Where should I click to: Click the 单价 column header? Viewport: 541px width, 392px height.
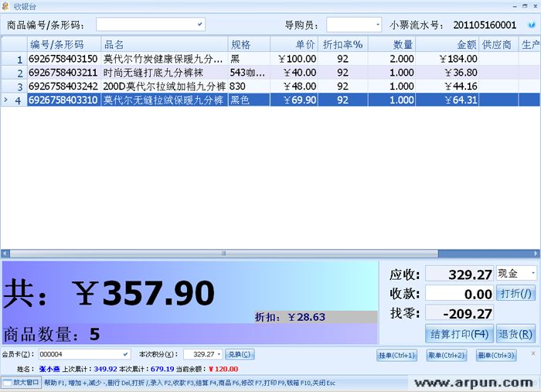tap(294, 44)
